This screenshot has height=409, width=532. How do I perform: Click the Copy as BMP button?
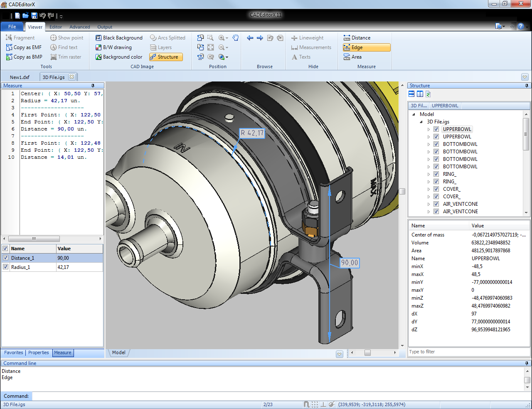coord(24,57)
